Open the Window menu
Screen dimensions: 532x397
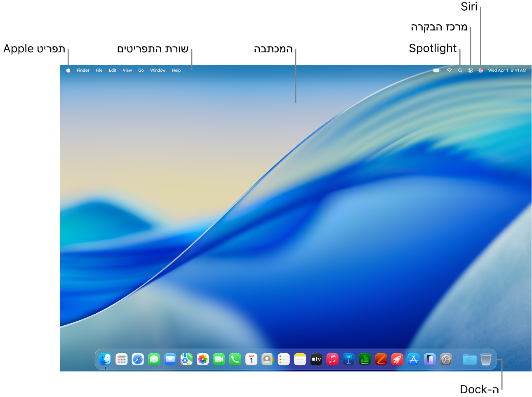pyautogui.click(x=158, y=70)
